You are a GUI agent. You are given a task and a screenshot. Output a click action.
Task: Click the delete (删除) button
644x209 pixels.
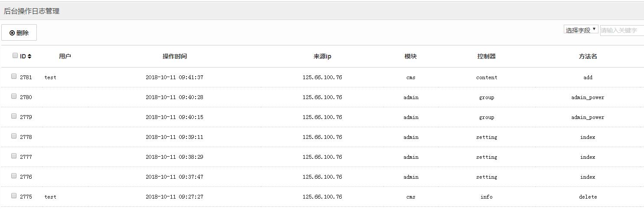pyautogui.click(x=19, y=33)
